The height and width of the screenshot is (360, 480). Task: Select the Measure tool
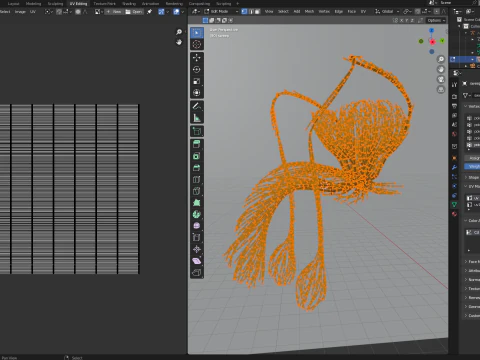(x=197, y=118)
